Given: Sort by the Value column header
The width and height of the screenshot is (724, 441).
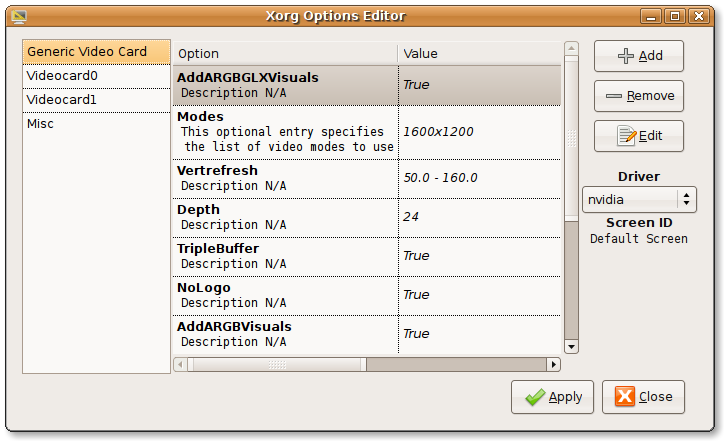Looking at the screenshot, I should pyautogui.click(x=478, y=53).
